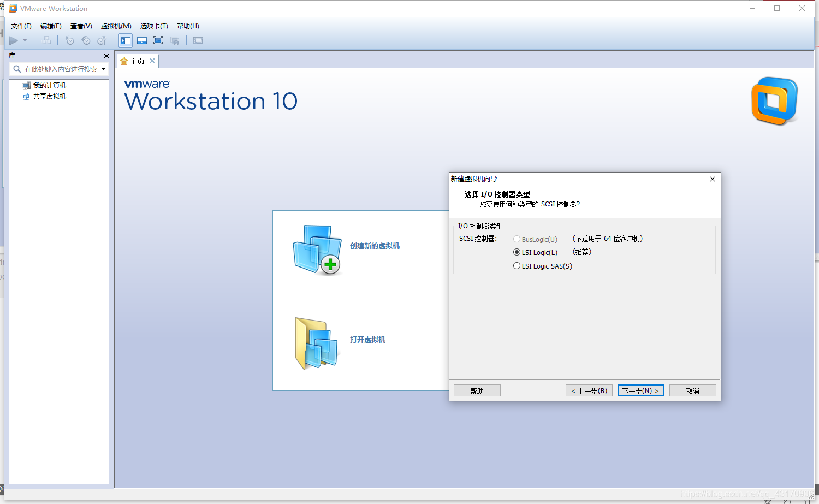Open the power options dropdown arrow
The image size is (819, 504).
pos(25,40)
